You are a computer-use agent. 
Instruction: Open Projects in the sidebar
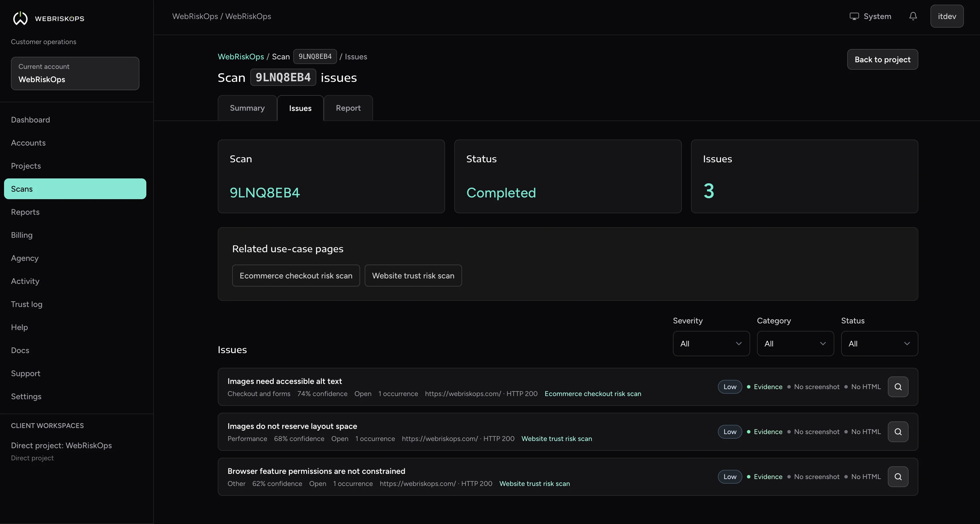pos(75,166)
